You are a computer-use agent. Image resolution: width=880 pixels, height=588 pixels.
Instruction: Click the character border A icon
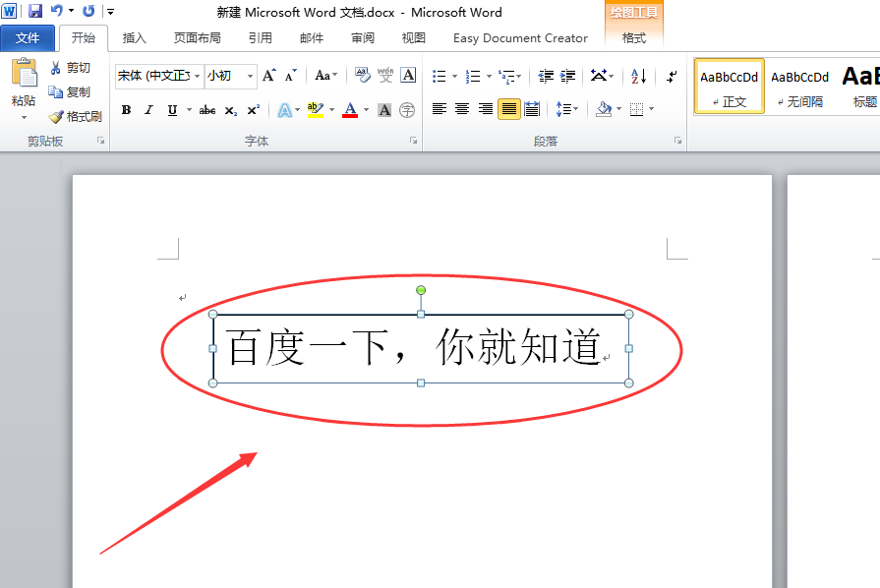[409, 75]
